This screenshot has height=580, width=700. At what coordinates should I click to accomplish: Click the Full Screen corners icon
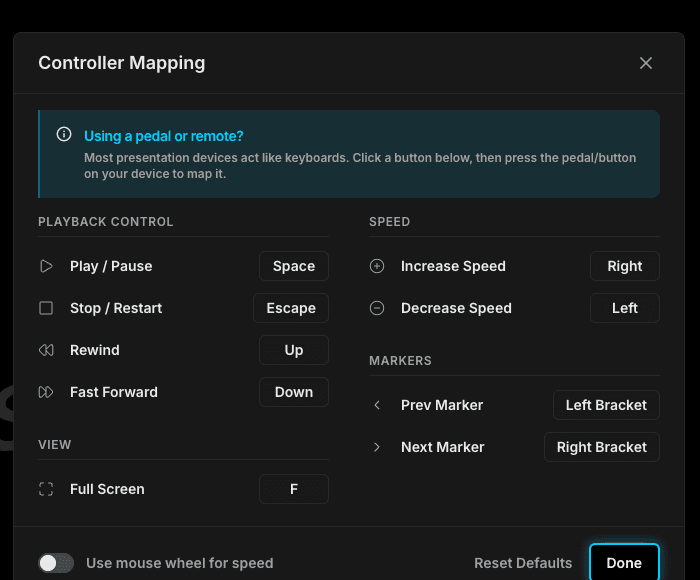click(x=46, y=489)
